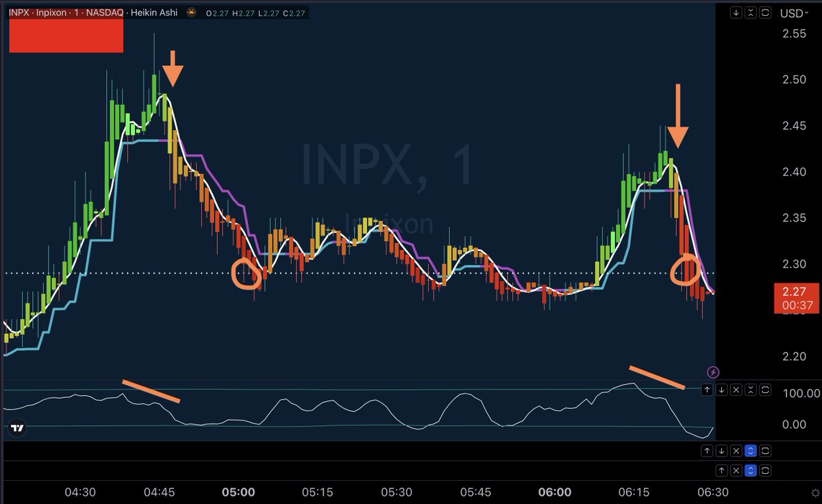
Task: Delete the oscillator indicator pane
Action: click(x=736, y=390)
